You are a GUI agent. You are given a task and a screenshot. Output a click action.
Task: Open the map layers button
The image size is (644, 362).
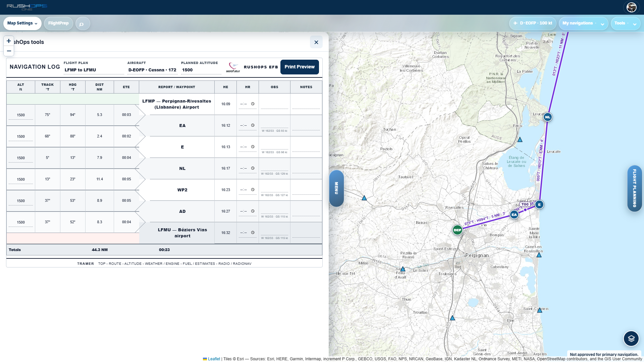(631, 339)
